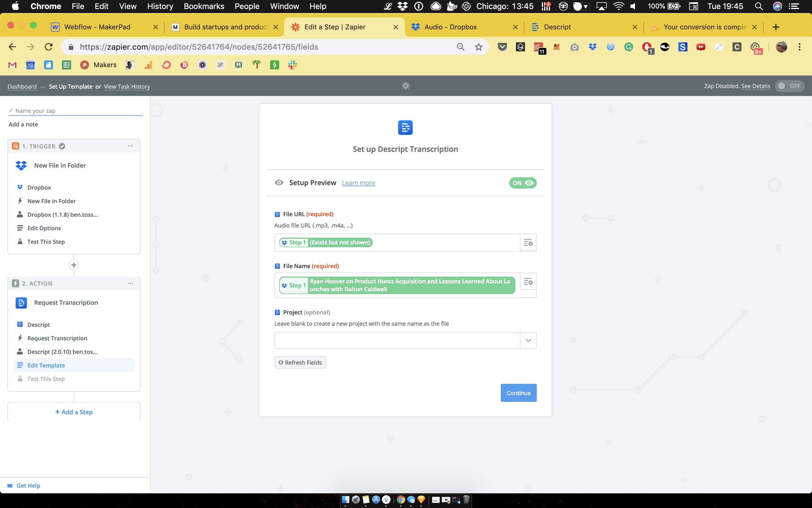Open insert-field picker for File Name

point(528,282)
